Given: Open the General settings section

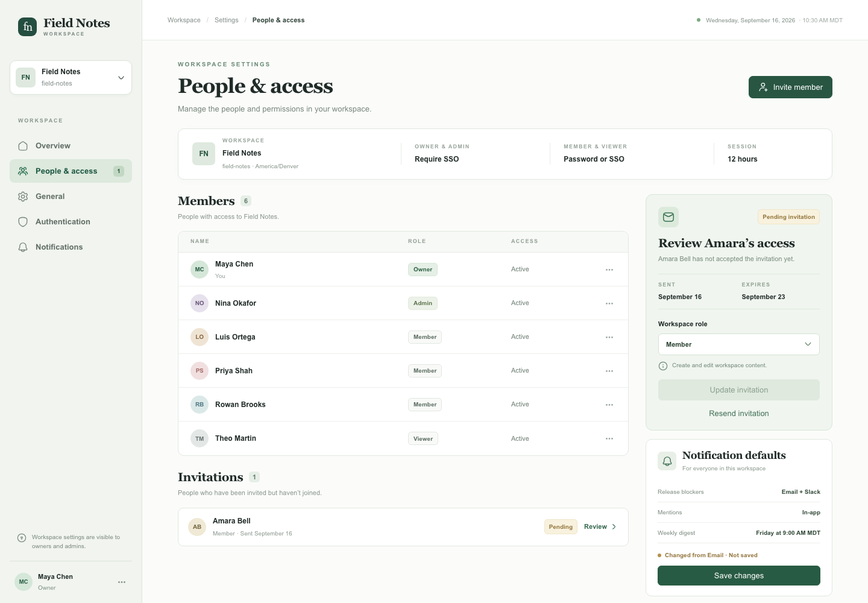Looking at the screenshot, I should click(71, 197).
